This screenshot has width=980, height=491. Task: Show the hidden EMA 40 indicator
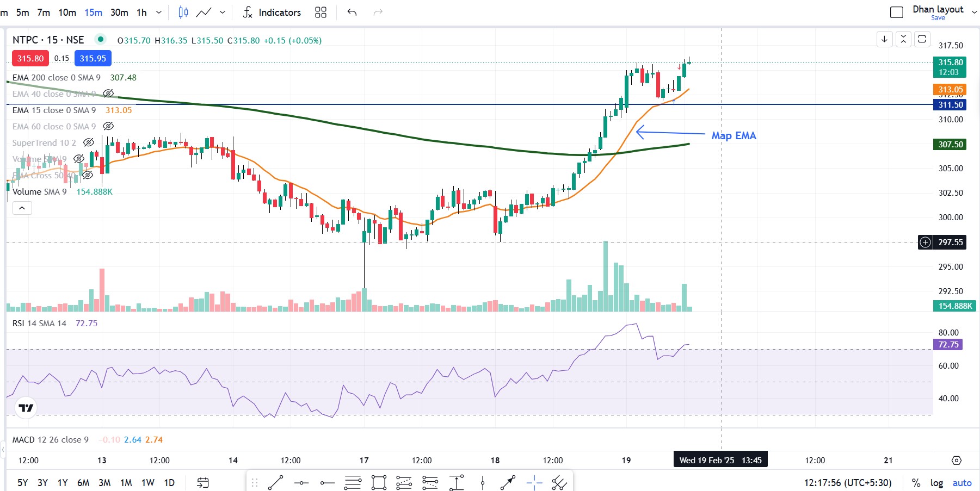point(108,94)
